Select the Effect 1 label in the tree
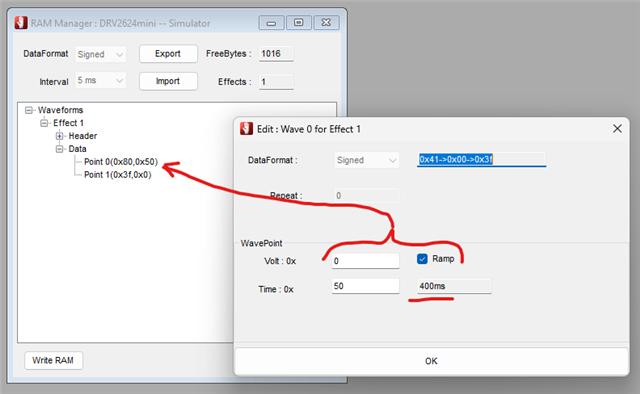640x394 pixels. [68, 123]
